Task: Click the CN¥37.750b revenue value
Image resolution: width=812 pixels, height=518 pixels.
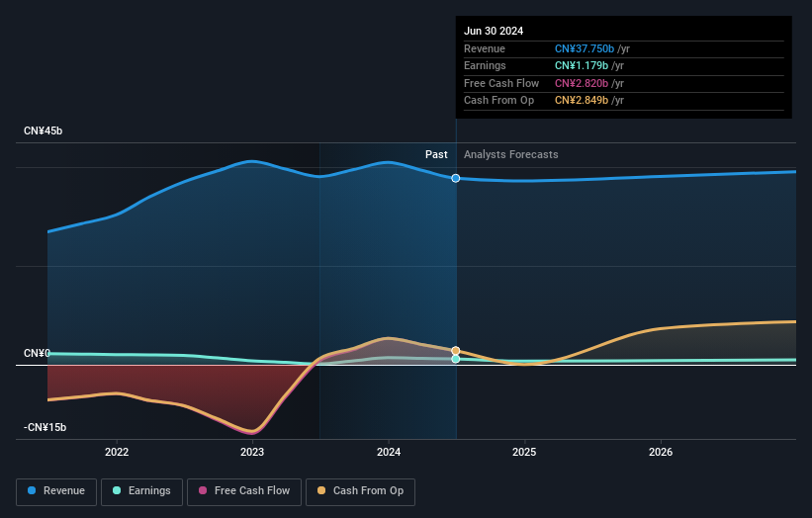Action: click(585, 48)
